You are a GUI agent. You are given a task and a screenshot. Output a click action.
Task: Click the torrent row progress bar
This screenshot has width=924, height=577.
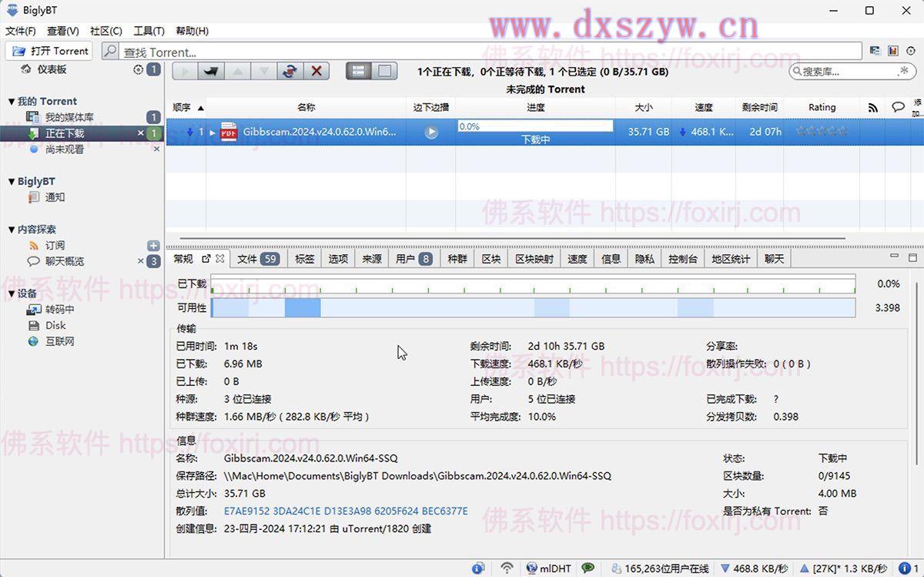pyautogui.click(x=535, y=126)
